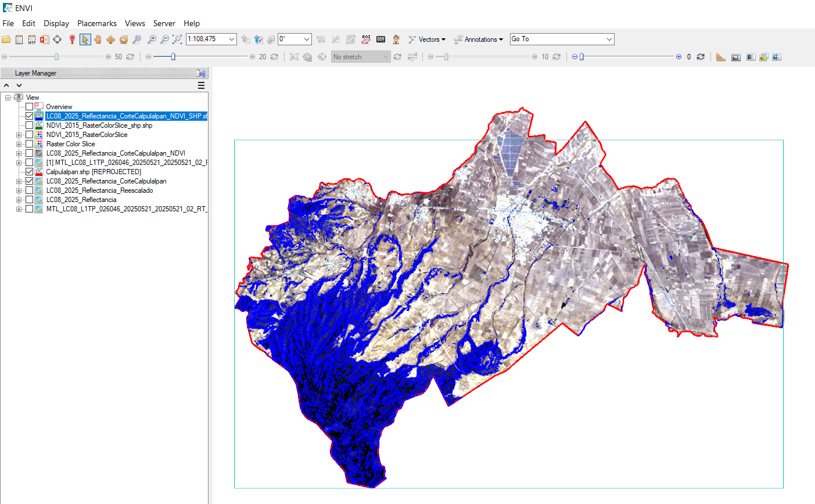Click the red placemark pin icon
This screenshot has width=815, height=504.
tap(72, 39)
